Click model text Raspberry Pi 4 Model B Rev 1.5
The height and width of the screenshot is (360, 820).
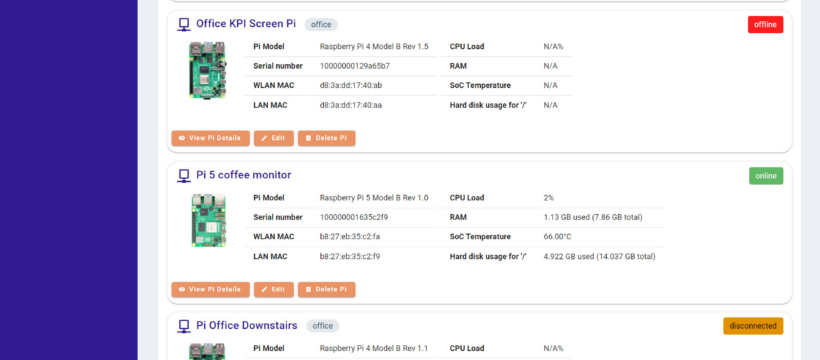click(374, 47)
